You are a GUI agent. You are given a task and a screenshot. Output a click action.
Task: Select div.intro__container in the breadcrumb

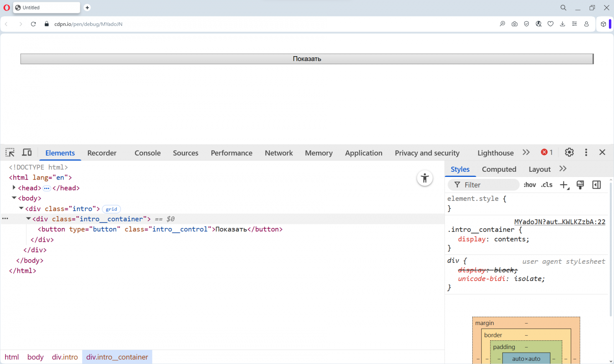click(117, 357)
